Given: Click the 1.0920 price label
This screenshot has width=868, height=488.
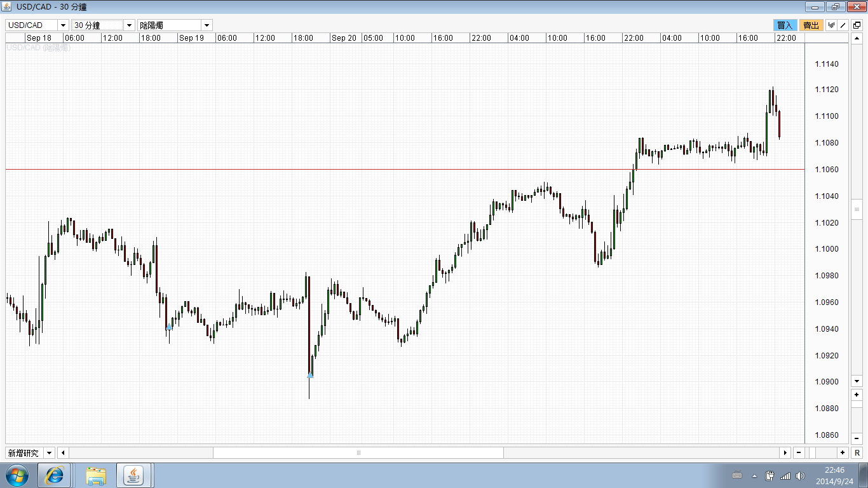Looking at the screenshot, I should point(827,356).
